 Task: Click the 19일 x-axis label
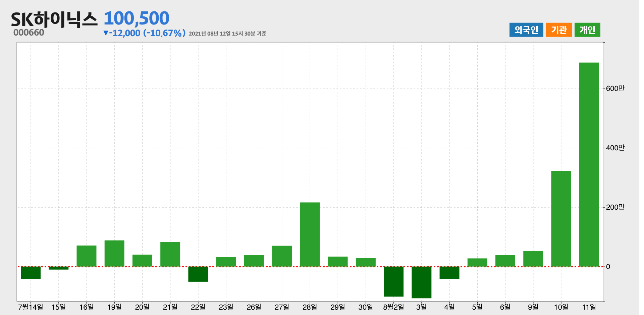114,307
